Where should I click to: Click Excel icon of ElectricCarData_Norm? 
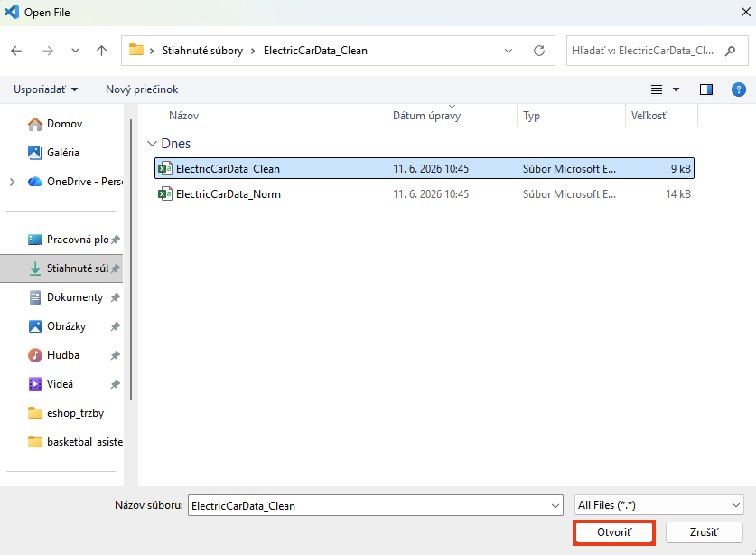165,194
